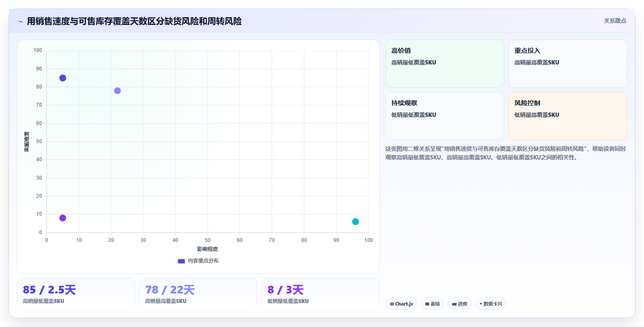
Task: Click the 关系散点 label in header
Action: tap(615, 21)
